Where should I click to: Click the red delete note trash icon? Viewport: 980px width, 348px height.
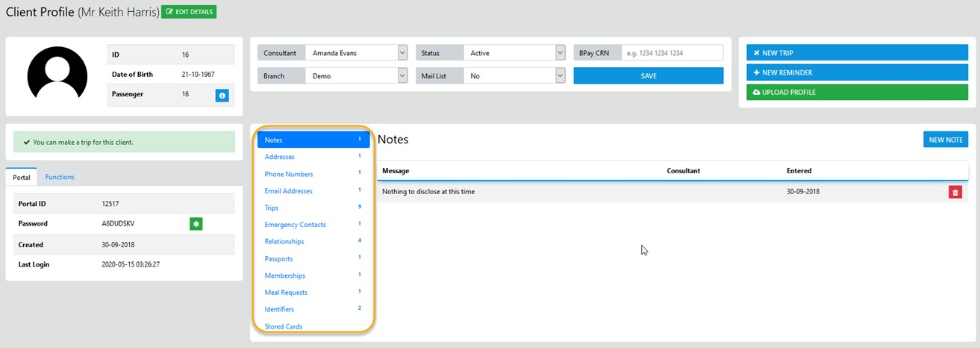[955, 192]
